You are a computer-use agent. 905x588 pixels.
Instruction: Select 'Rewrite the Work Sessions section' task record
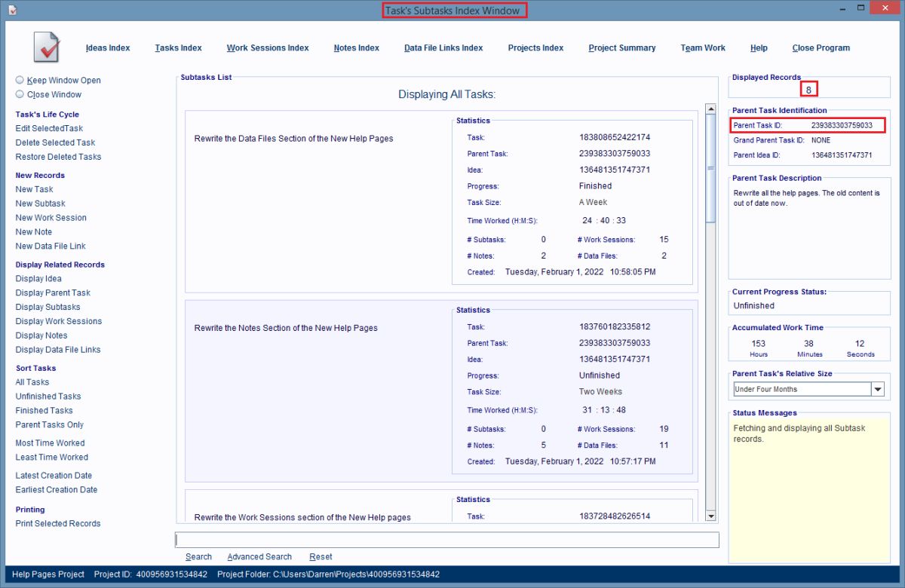[x=441, y=506]
